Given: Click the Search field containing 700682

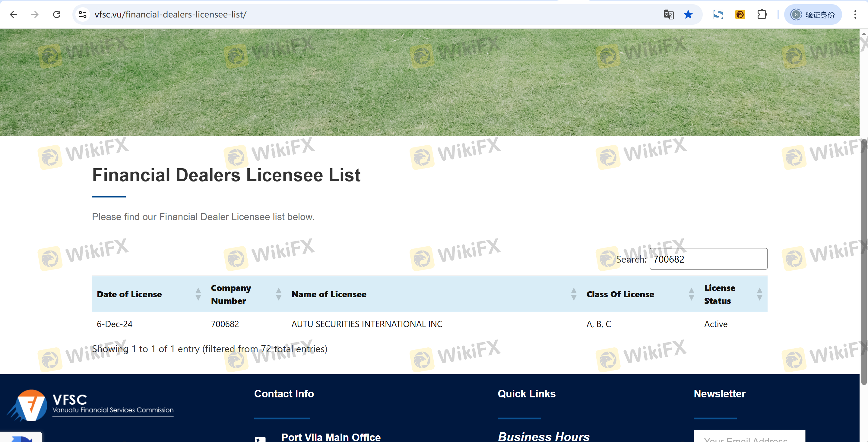Looking at the screenshot, I should click(x=708, y=259).
